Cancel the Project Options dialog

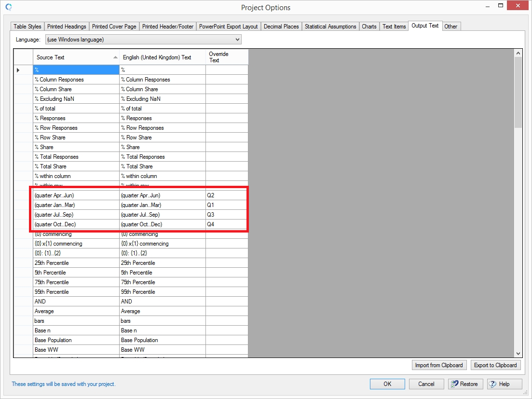[x=426, y=384]
